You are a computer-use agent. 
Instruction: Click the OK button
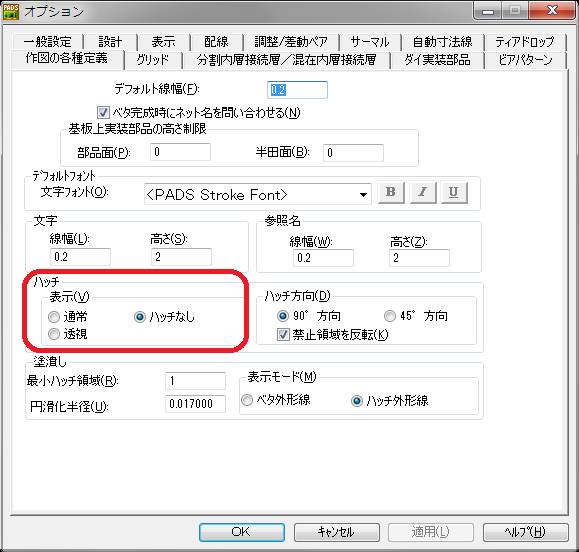pos(241,532)
